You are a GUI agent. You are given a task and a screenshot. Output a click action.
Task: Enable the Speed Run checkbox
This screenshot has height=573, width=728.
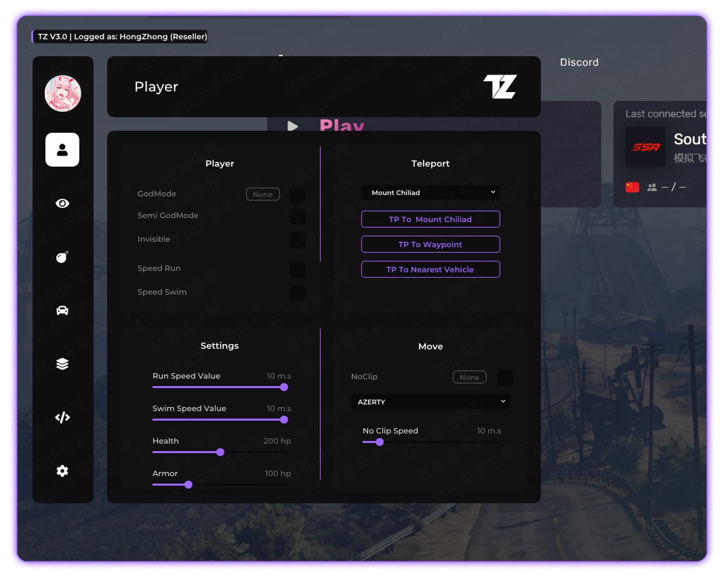(x=297, y=270)
